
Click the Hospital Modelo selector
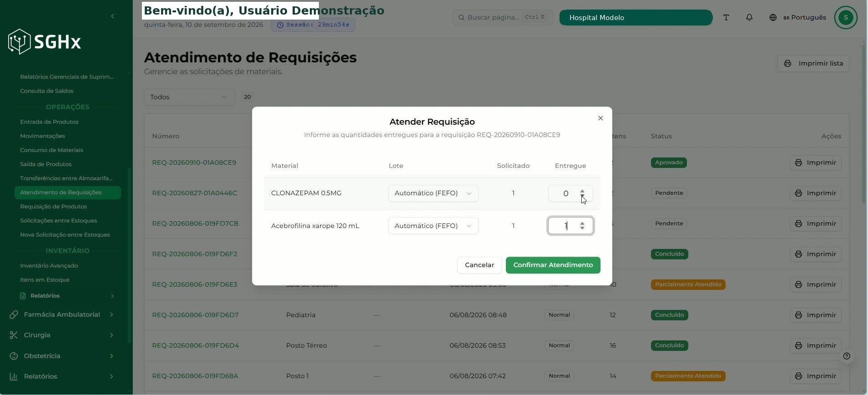point(636,17)
